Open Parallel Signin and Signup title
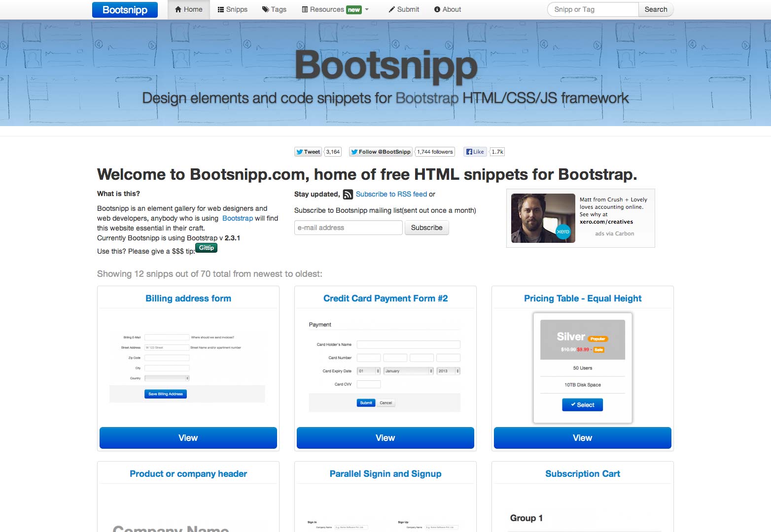 [385, 474]
